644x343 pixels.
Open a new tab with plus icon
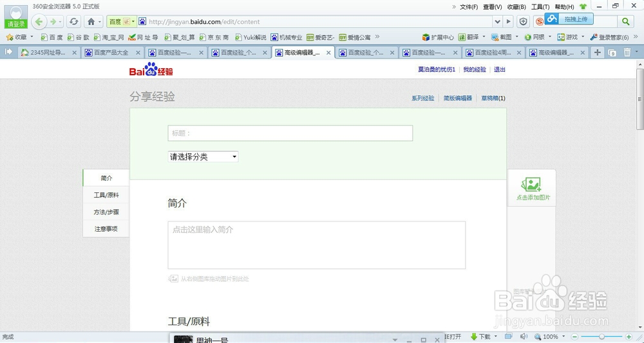(x=597, y=52)
